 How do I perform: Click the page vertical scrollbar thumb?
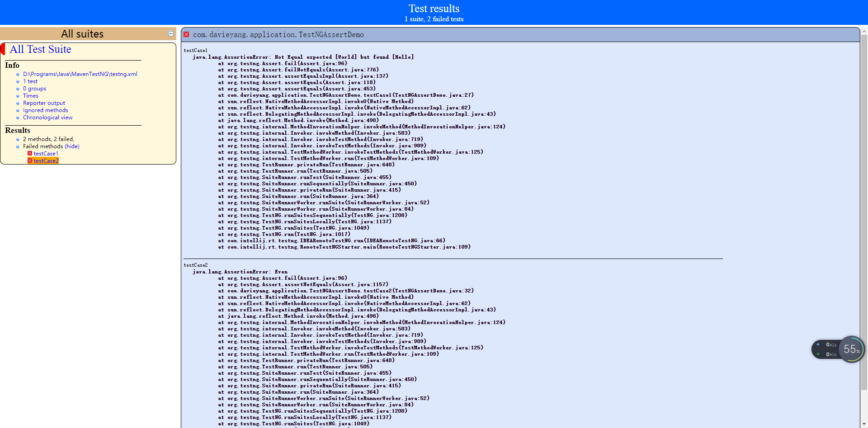click(x=864, y=212)
